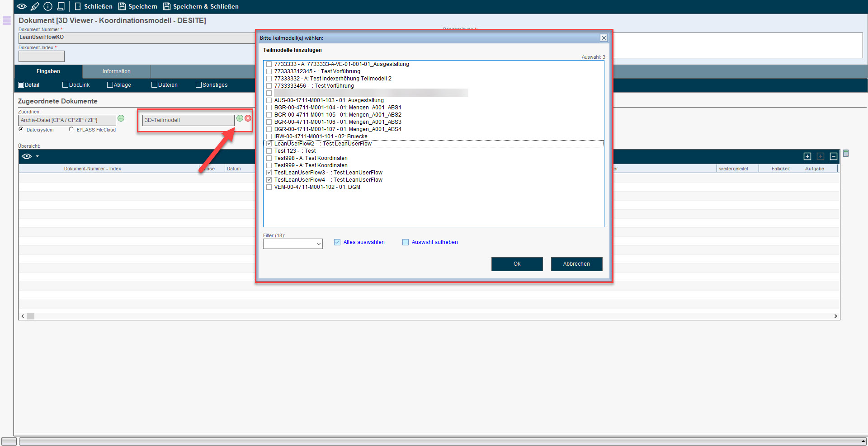Screen dimensions: 868x446
Task: Click the Ok button in the dialog
Action: tap(517, 264)
